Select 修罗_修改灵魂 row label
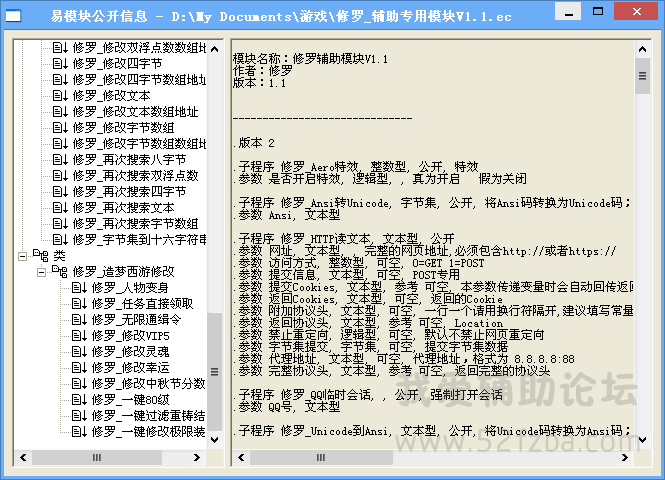This screenshot has width=665, height=480. click(130, 352)
